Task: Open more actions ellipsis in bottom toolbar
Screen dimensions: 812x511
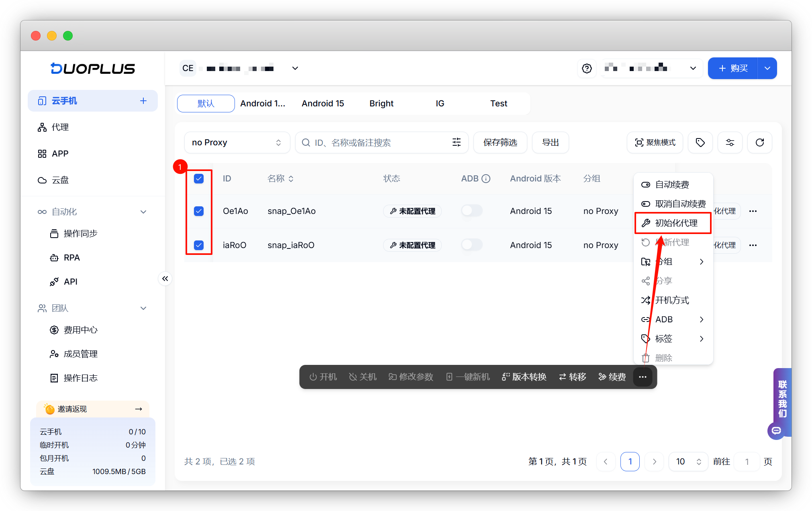Action: [x=643, y=377]
